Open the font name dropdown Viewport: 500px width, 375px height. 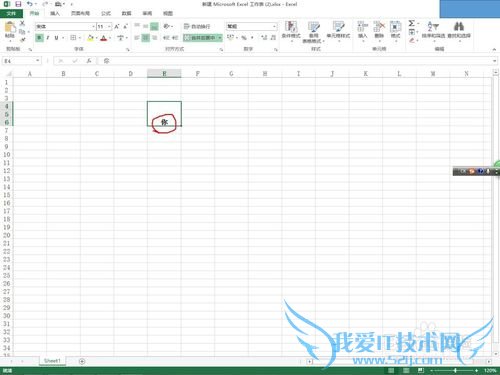[x=93, y=27]
